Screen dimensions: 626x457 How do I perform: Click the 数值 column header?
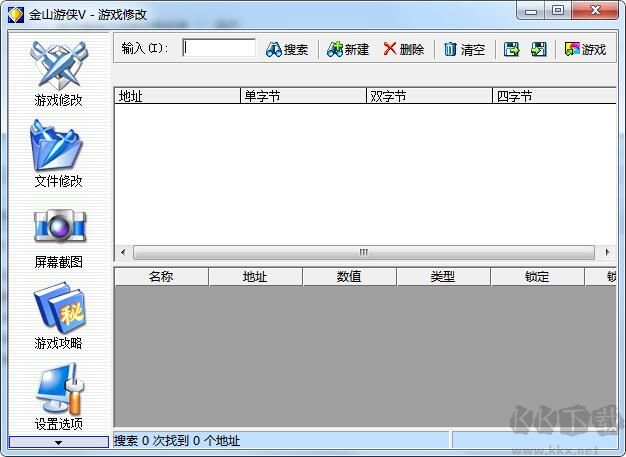tap(350, 277)
